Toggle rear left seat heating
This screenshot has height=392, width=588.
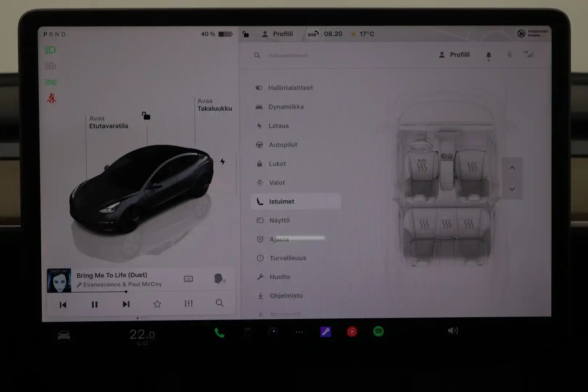[x=424, y=224]
